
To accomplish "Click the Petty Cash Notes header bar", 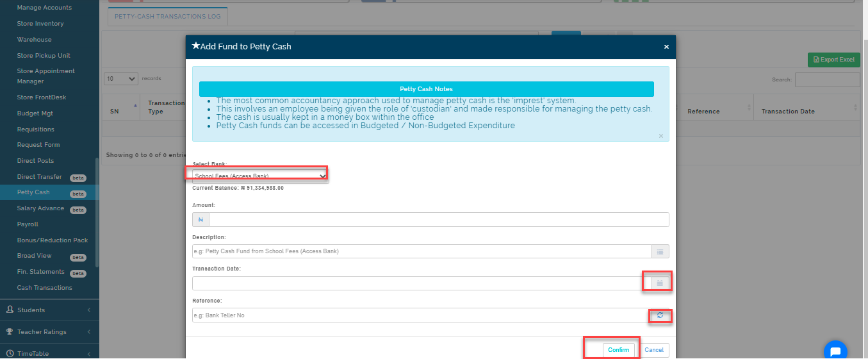I will point(427,89).
